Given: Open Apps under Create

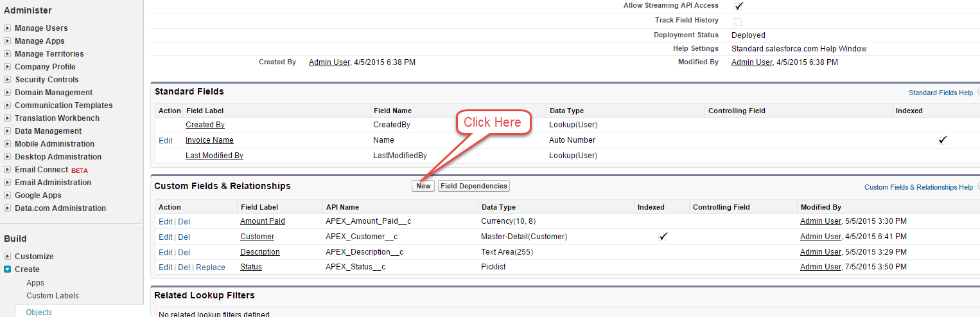Looking at the screenshot, I should (x=35, y=283).
